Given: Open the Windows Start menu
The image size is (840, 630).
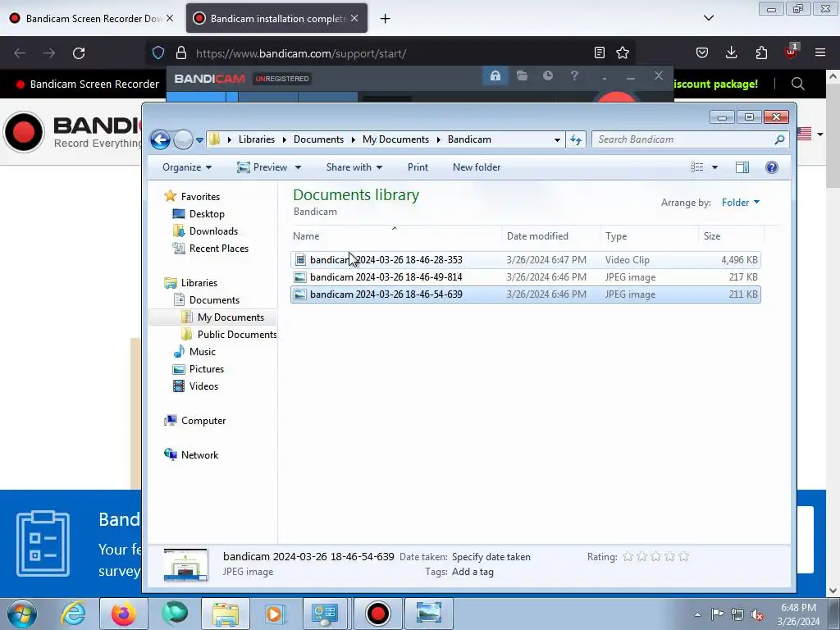Looking at the screenshot, I should [x=21, y=614].
